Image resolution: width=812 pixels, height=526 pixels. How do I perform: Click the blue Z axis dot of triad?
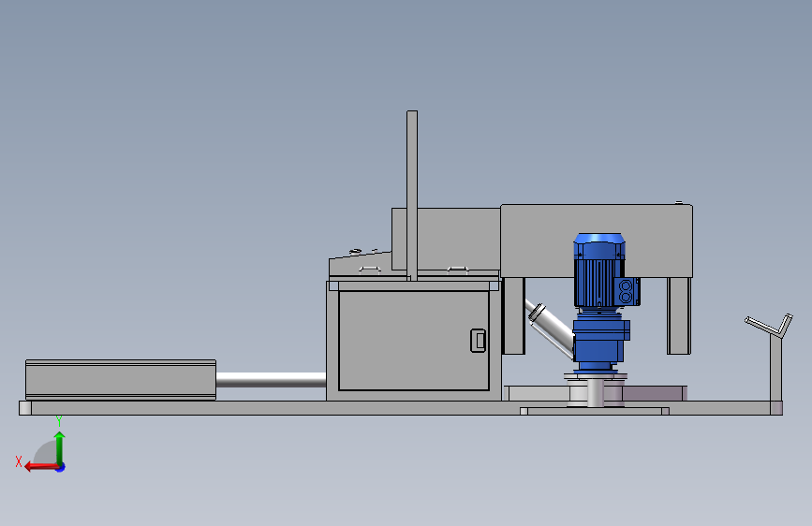tap(61, 467)
